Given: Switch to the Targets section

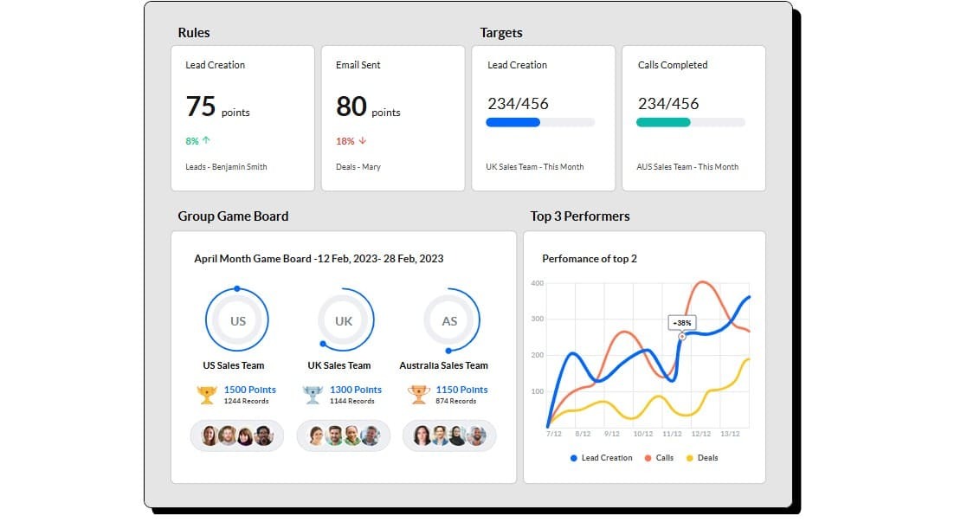Looking at the screenshot, I should [501, 32].
